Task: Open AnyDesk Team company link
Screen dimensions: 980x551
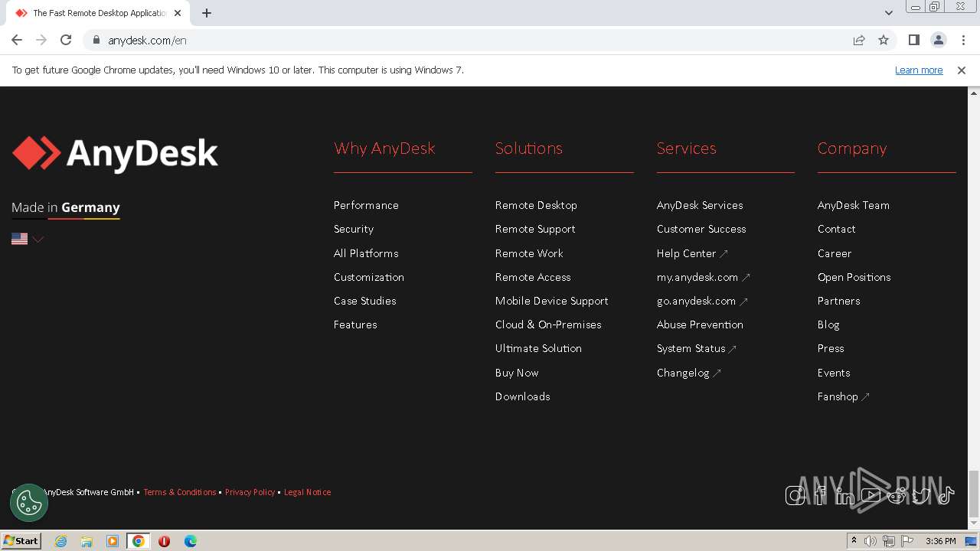Action: tap(854, 205)
